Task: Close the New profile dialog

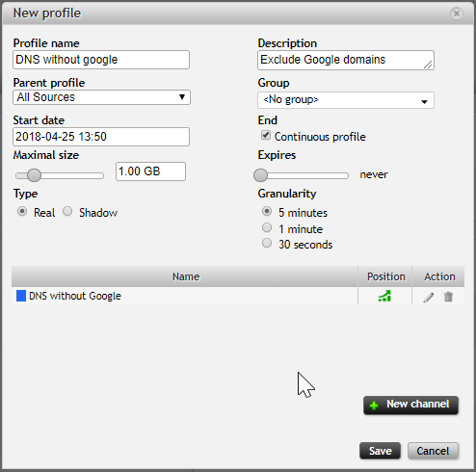Action: click(457, 13)
